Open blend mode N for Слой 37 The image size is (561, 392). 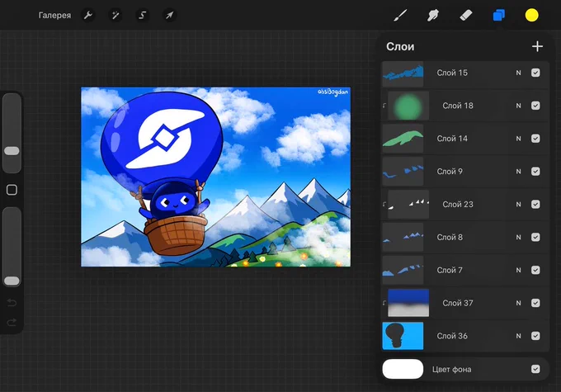tap(518, 303)
